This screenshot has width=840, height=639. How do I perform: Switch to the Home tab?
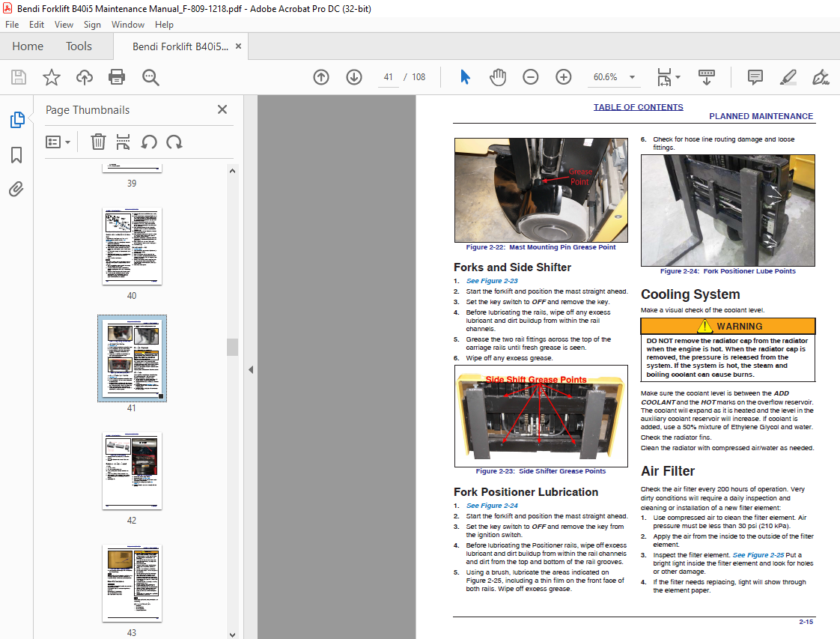28,46
